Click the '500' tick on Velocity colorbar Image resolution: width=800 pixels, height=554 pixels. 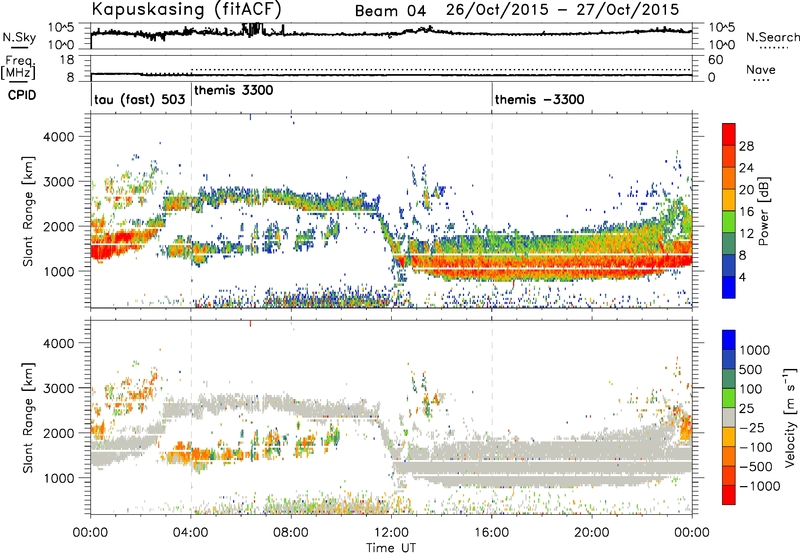(x=752, y=370)
